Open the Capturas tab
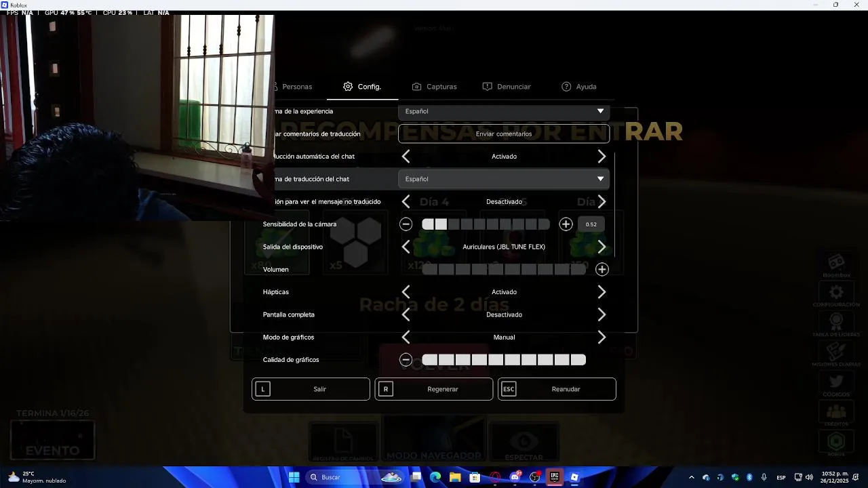 434,87
